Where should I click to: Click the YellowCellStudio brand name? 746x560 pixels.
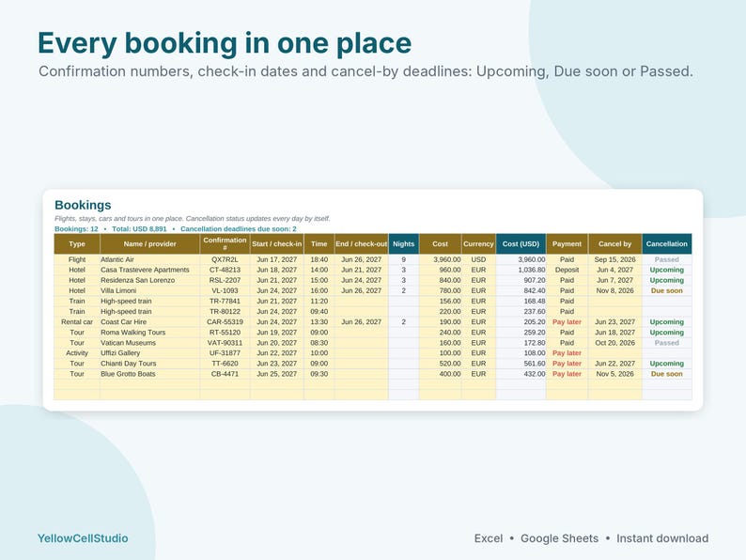[83, 538]
